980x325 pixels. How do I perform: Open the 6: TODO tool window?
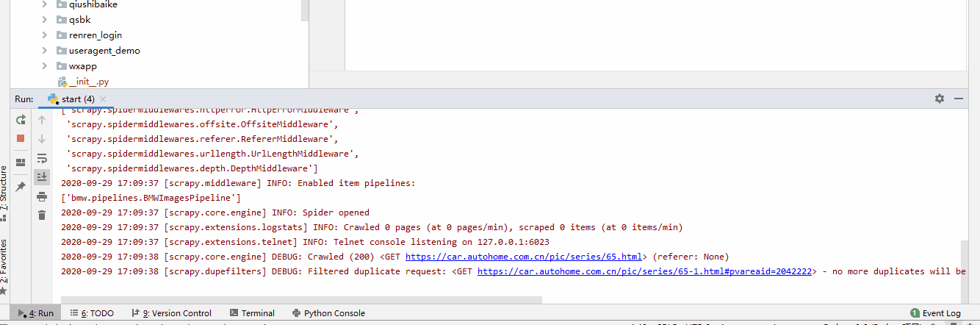[x=91, y=312]
